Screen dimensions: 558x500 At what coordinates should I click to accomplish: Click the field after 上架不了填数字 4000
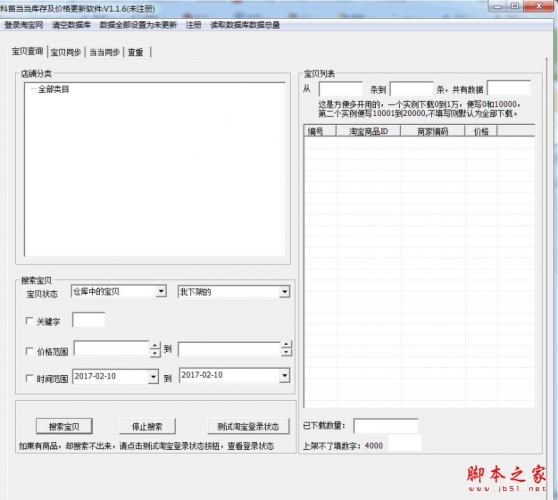(405, 443)
